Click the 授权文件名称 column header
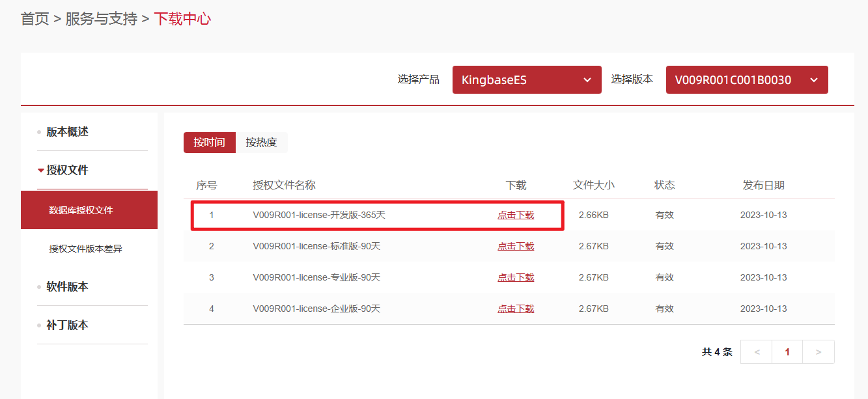 pos(284,186)
